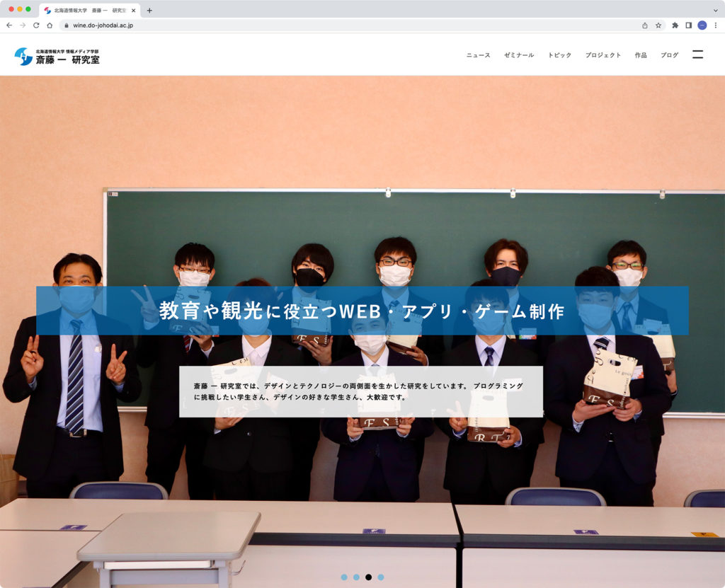
Task: Reload the page with the refresh icon
Action: [x=36, y=25]
